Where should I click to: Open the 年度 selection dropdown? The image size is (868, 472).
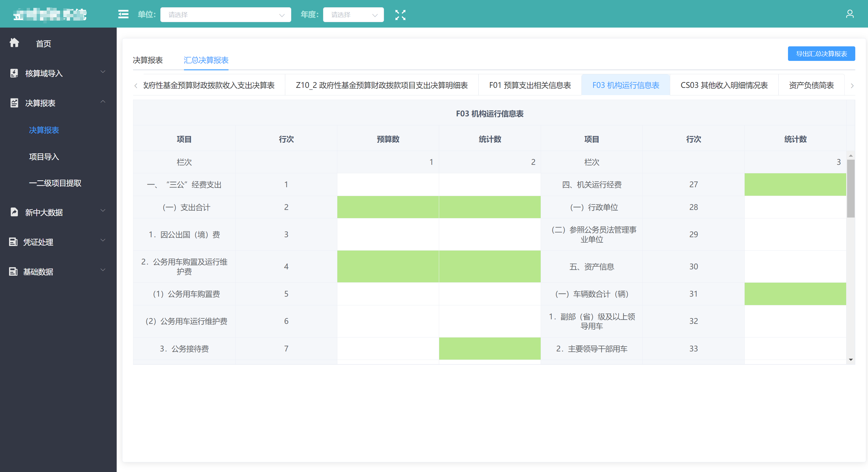[353, 15]
